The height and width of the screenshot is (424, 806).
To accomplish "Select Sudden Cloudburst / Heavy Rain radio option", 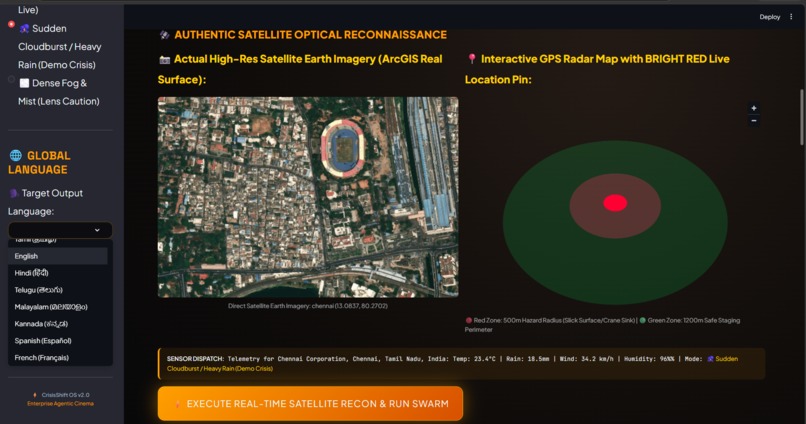I will click(11, 24).
